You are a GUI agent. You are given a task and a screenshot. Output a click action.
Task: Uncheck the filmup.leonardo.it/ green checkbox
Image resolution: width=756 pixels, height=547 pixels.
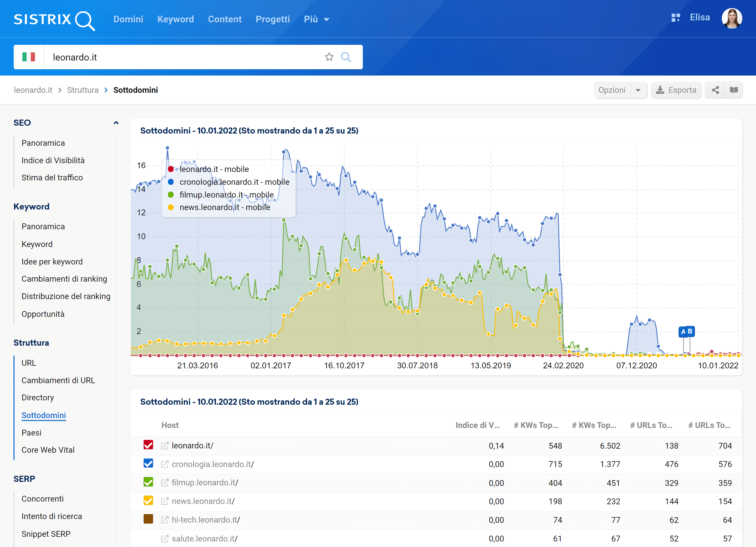[x=148, y=482]
